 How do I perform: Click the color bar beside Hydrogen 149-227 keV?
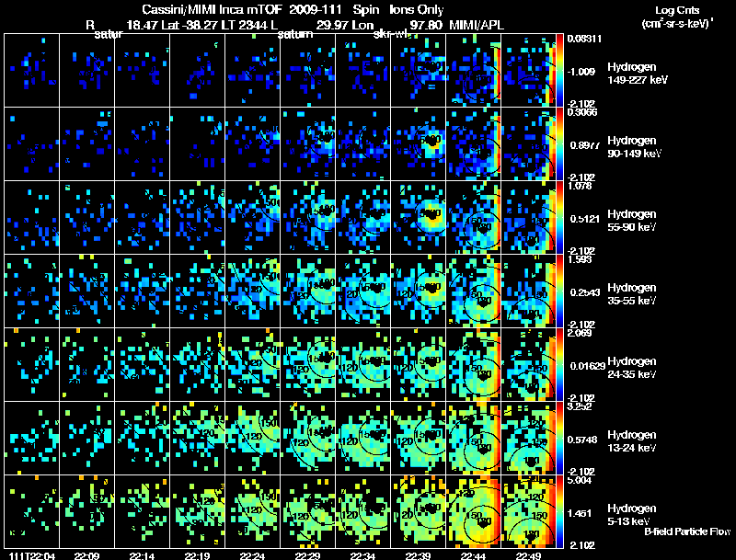coord(560,71)
